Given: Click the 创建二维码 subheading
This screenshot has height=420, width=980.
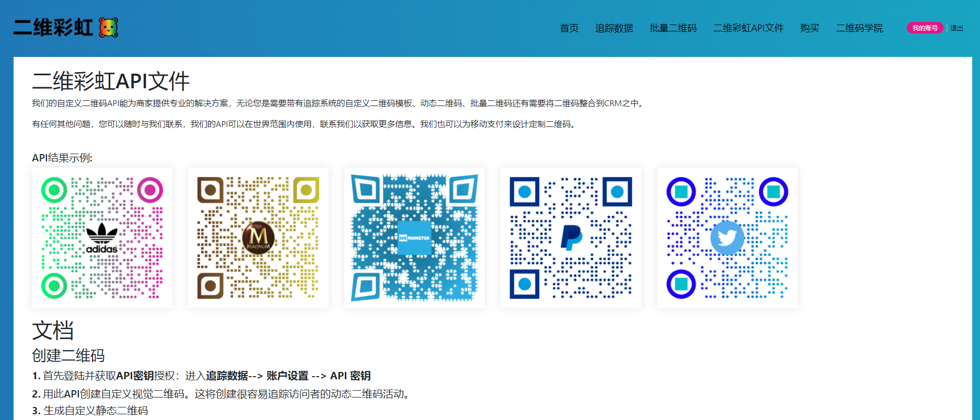Looking at the screenshot, I should 68,355.
